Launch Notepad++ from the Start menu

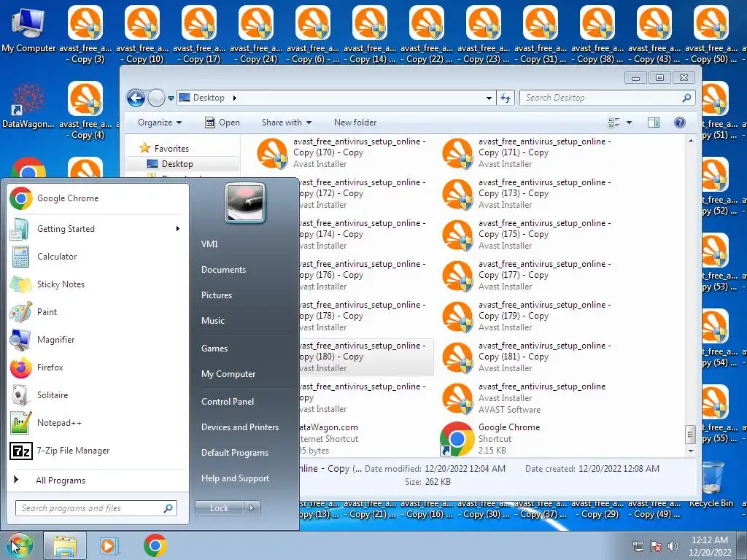click(97, 423)
